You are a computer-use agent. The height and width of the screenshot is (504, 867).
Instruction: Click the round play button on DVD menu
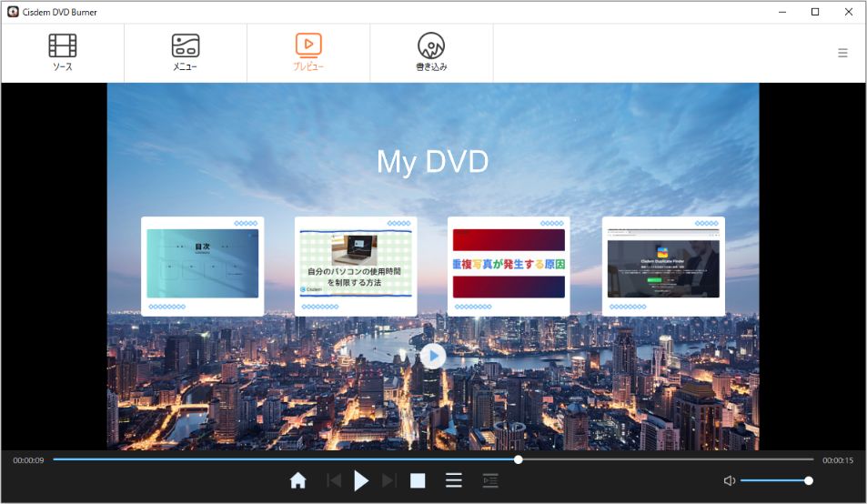(x=433, y=357)
